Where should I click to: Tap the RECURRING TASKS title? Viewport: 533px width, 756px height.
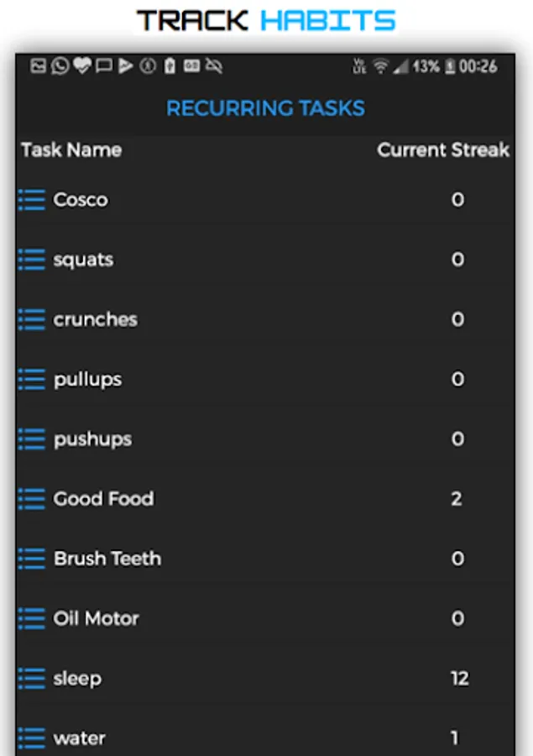[265, 108]
